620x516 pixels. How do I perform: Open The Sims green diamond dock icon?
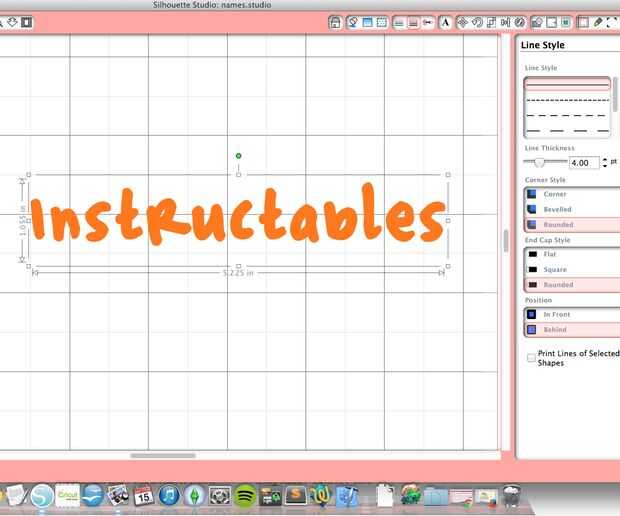point(194,495)
